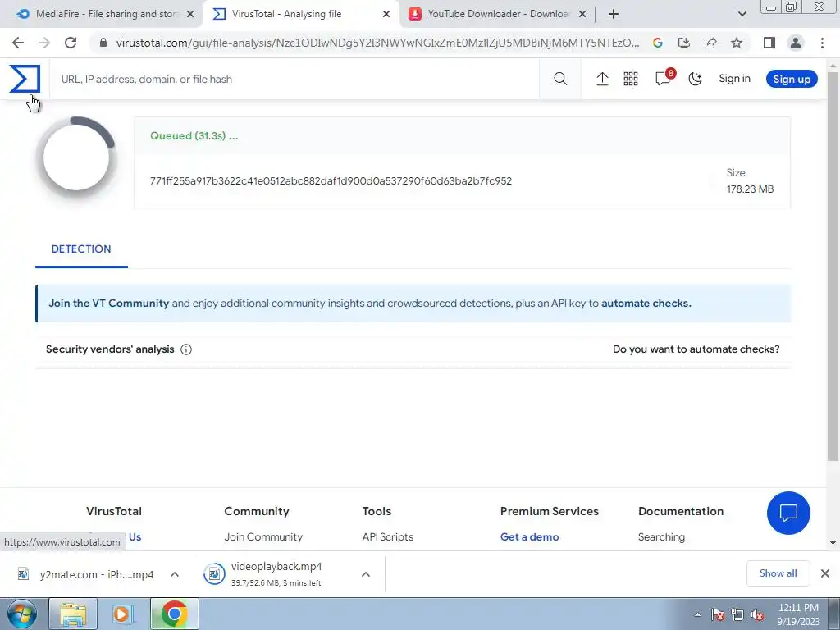Open the Chrome three-dot menu
This screenshot has width=840, height=630.
click(x=822, y=43)
